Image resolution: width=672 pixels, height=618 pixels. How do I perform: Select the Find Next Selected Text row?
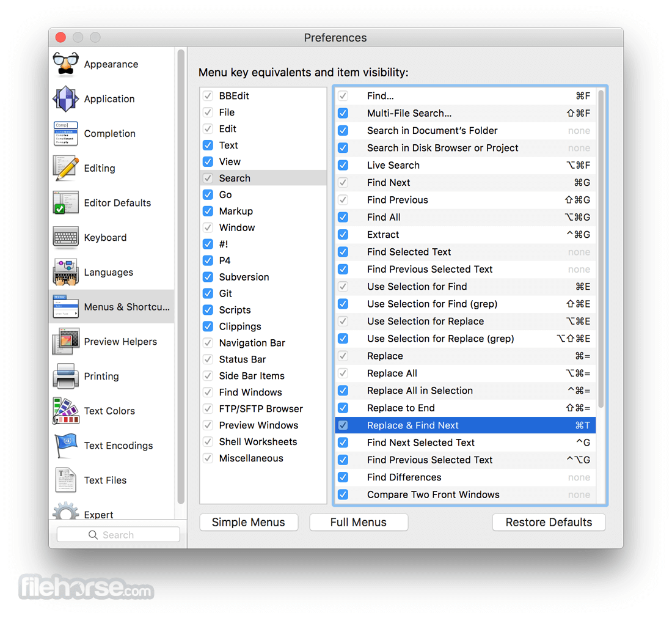pyautogui.click(x=465, y=443)
